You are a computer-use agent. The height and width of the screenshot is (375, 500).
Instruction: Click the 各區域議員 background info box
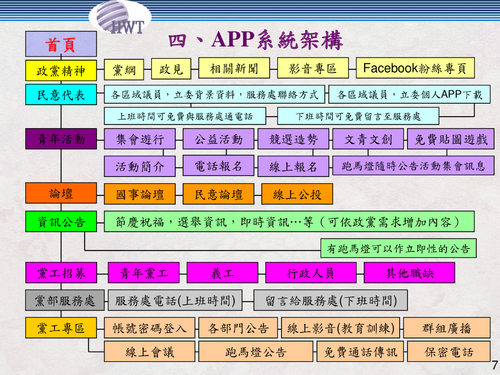(x=214, y=95)
